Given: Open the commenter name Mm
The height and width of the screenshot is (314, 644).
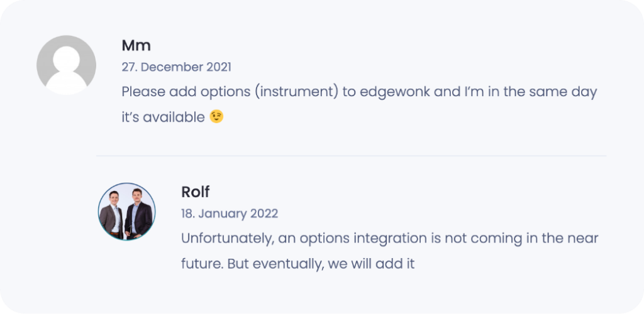Looking at the screenshot, I should tap(136, 45).
